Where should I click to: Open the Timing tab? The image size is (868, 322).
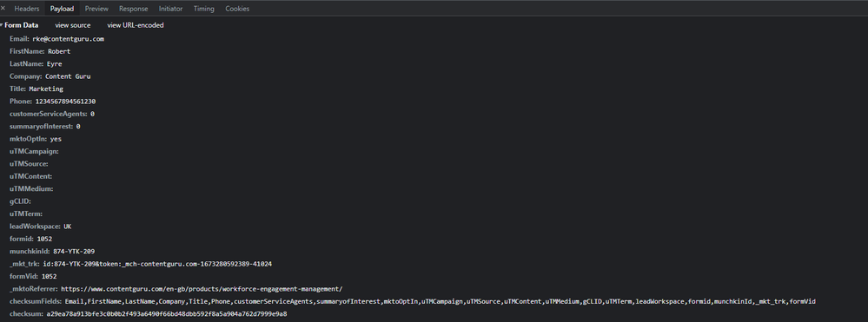(203, 9)
